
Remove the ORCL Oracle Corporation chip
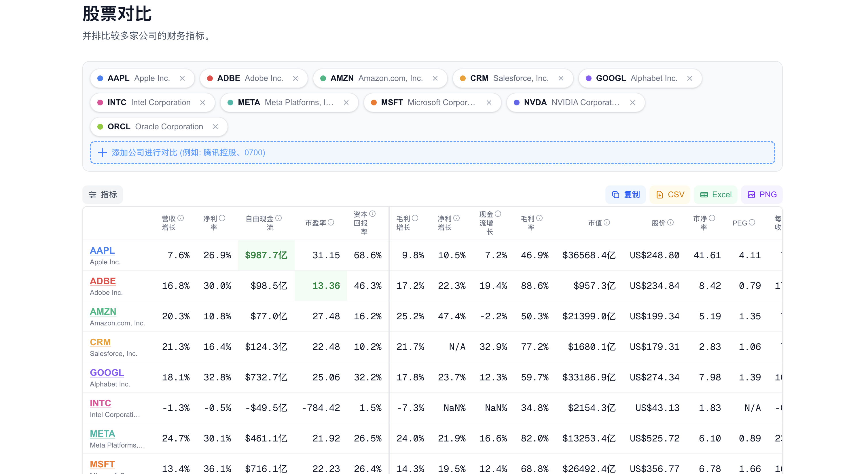coord(215,127)
